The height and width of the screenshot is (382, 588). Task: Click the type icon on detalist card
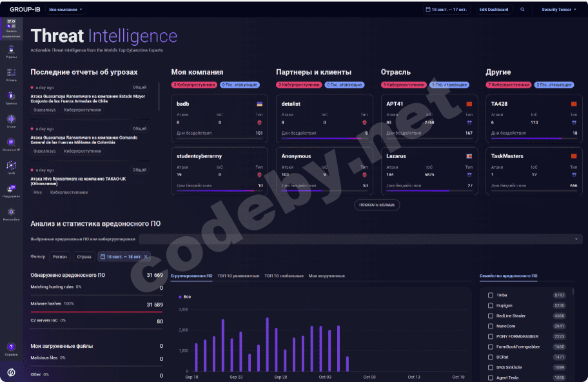364,123
